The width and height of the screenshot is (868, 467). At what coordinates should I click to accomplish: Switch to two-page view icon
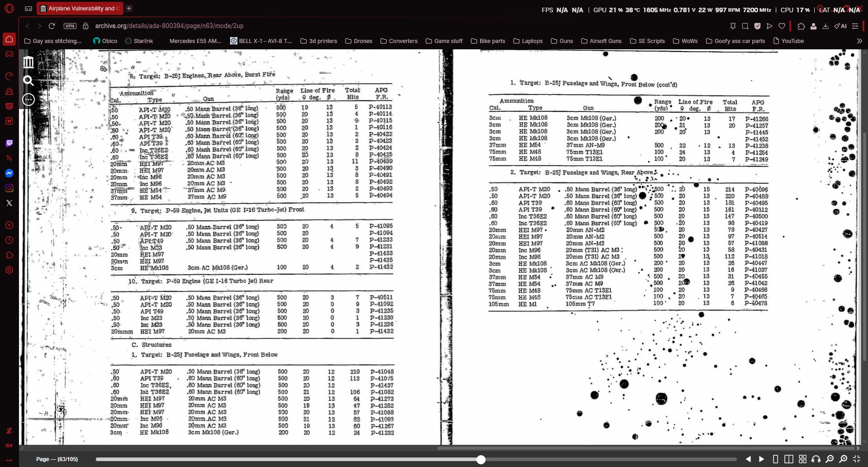click(789, 459)
